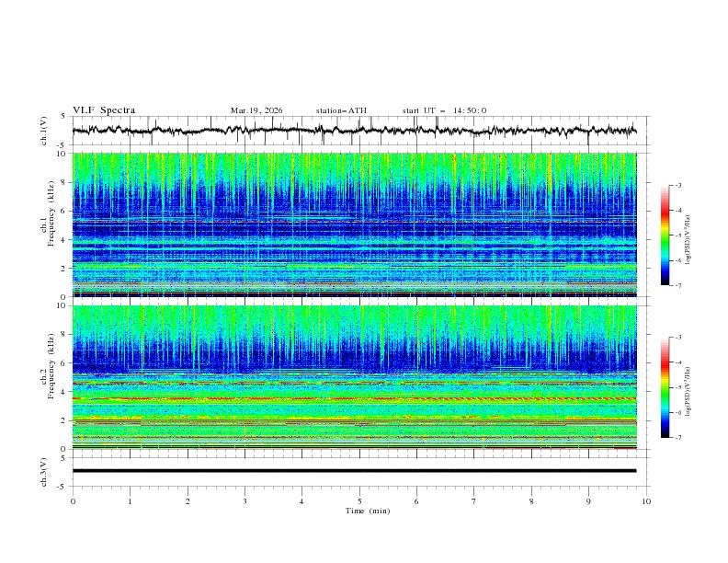Select the "start UT = 14:50:0" text
The width and height of the screenshot is (728, 563).
(444, 110)
